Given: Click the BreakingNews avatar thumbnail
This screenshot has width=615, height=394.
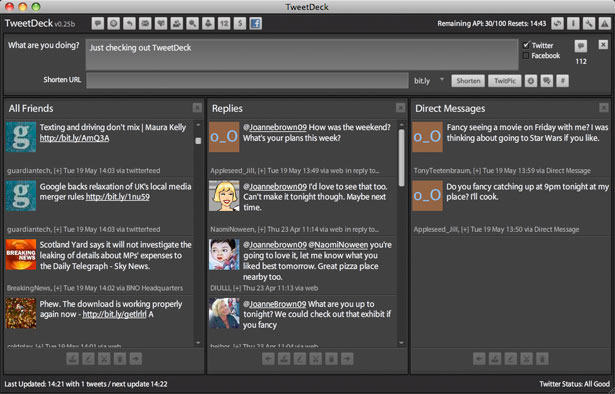Looking at the screenshot, I should tap(21, 254).
